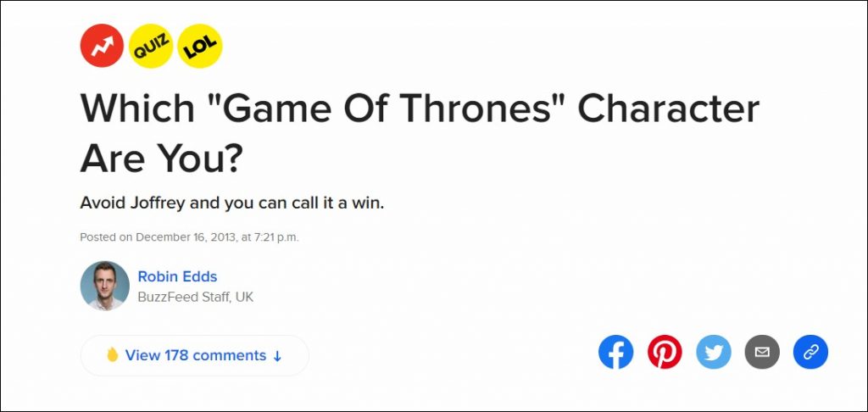Click Robin Edds' profile photo
Image resolution: width=868 pixels, height=412 pixels.
tap(104, 286)
